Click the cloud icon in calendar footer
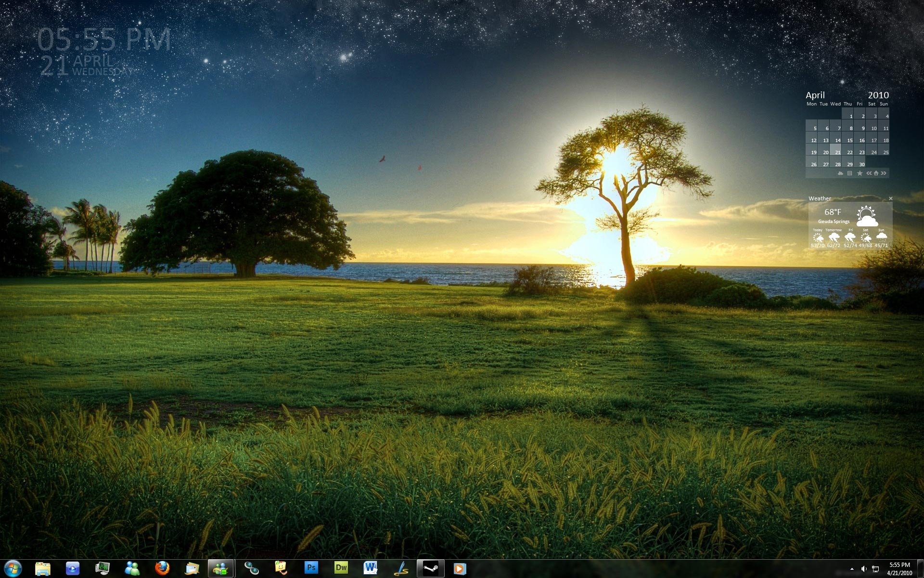Image resolution: width=924 pixels, height=578 pixels. point(840,173)
